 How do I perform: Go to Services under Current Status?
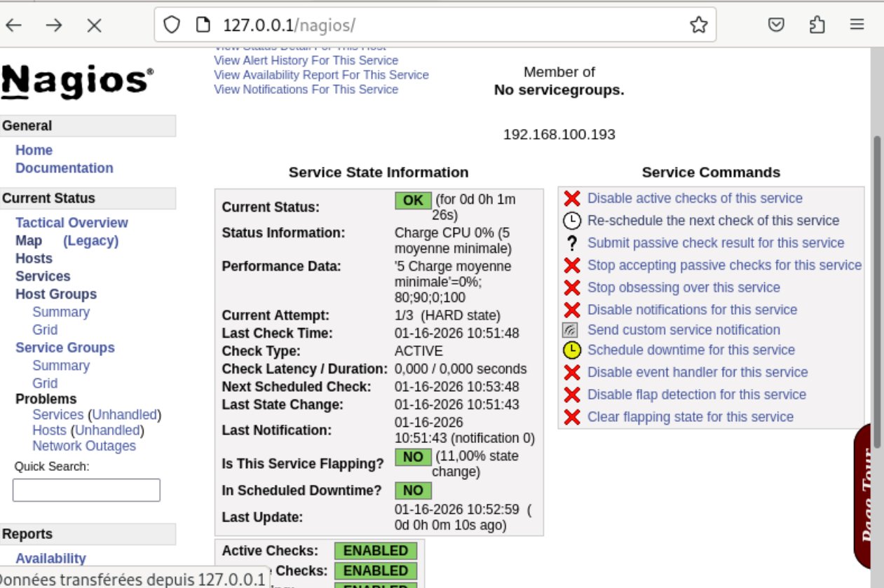43,276
